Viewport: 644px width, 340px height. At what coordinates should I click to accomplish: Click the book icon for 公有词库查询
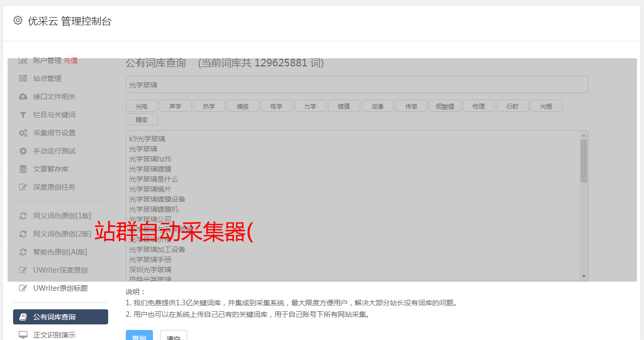(23, 317)
